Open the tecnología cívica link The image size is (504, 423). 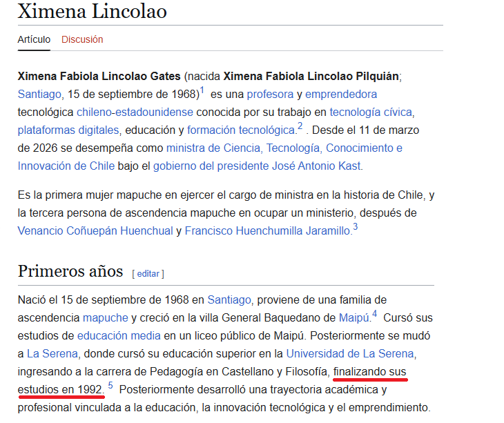(371, 112)
